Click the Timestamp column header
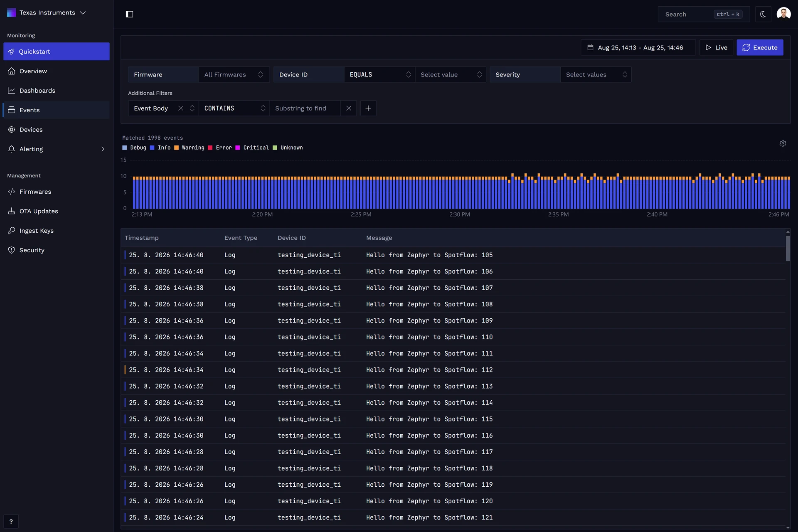798x532 pixels. point(142,238)
